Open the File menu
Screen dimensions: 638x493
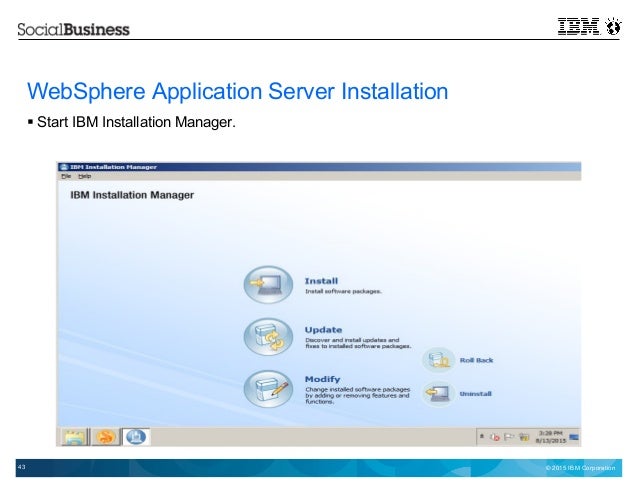click(x=66, y=176)
